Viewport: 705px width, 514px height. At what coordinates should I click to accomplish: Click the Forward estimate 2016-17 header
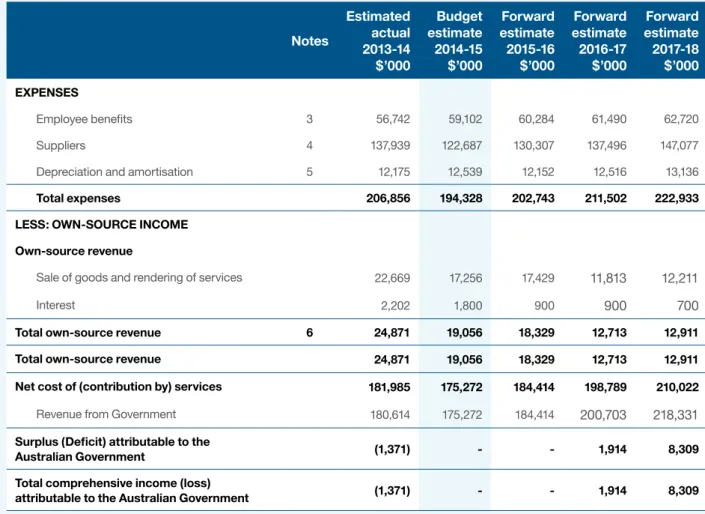click(599, 41)
